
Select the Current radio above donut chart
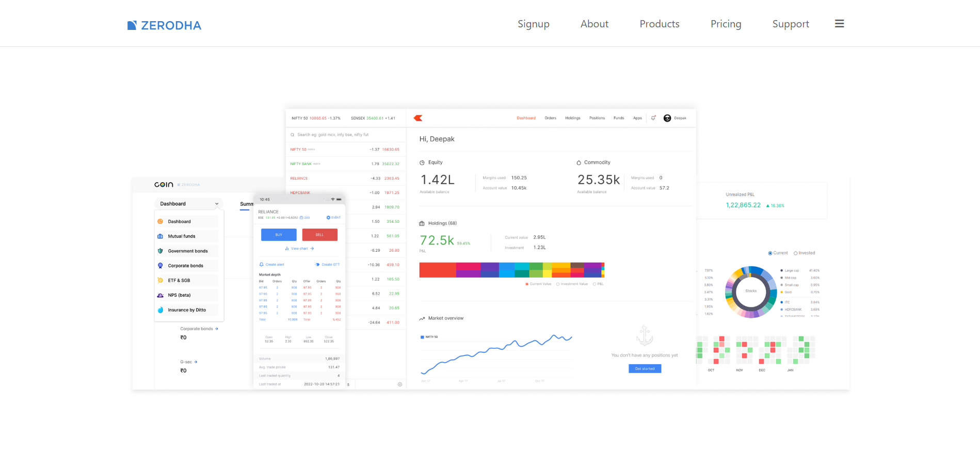tap(770, 253)
